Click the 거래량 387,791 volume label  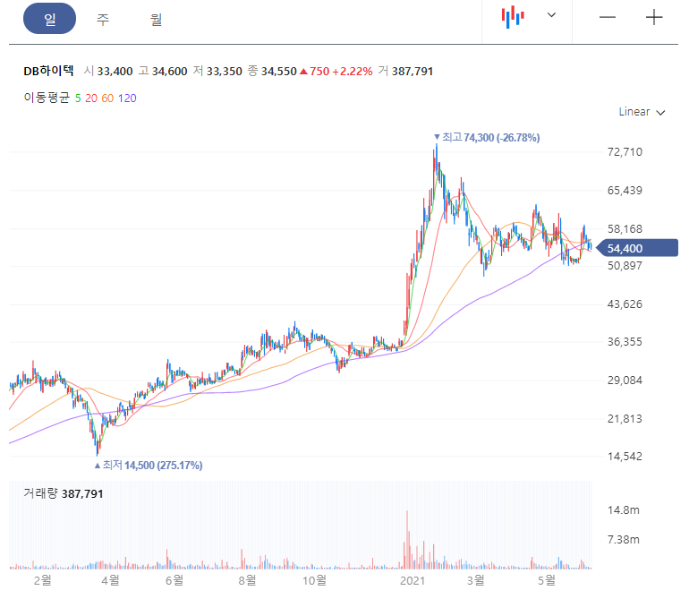pyautogui.click(x=64, y=493)
